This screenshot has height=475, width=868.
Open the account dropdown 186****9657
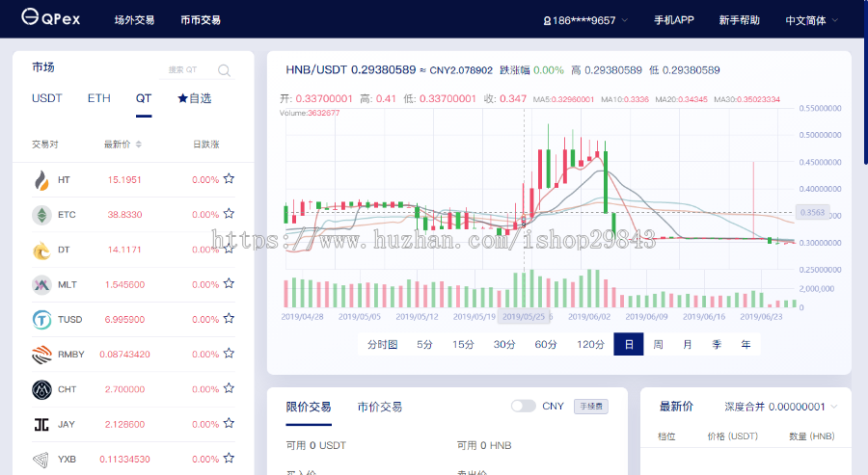click(585, 20)
